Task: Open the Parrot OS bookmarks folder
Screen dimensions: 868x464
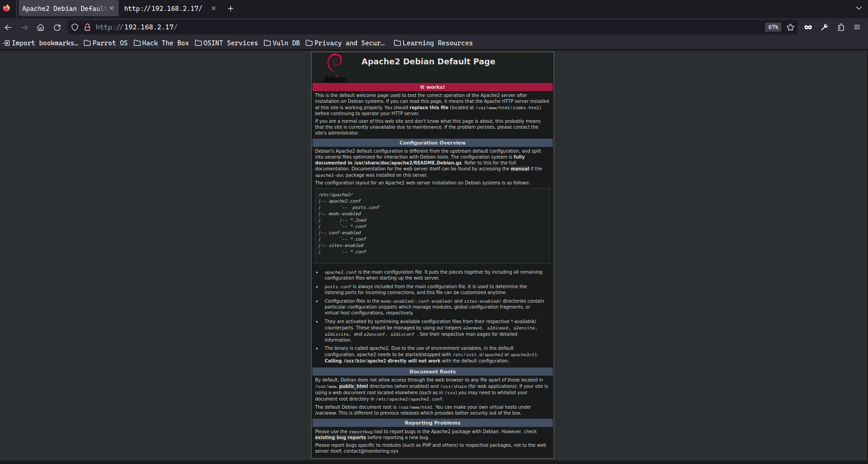Action: [x=106, y=43]
